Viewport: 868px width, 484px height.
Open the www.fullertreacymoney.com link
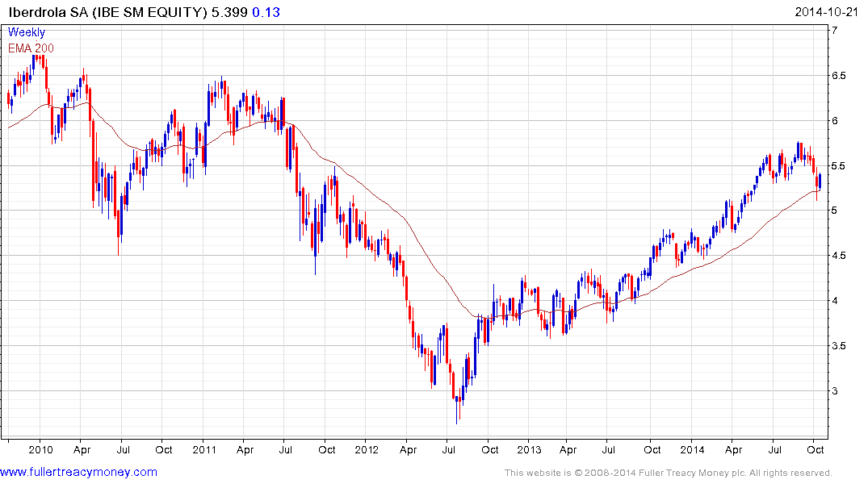point(78,472)
